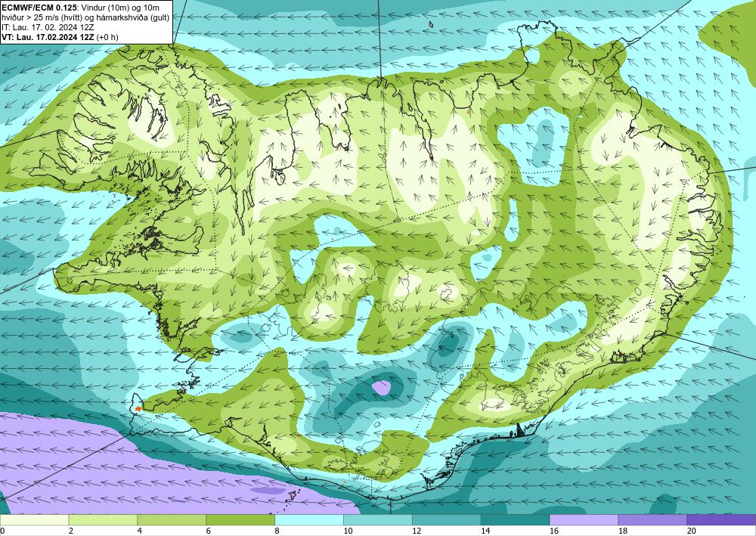The height and width of the screenshot is (536, 756).
Task: Click the legend scale label "18"
Action: click(622, 531)
